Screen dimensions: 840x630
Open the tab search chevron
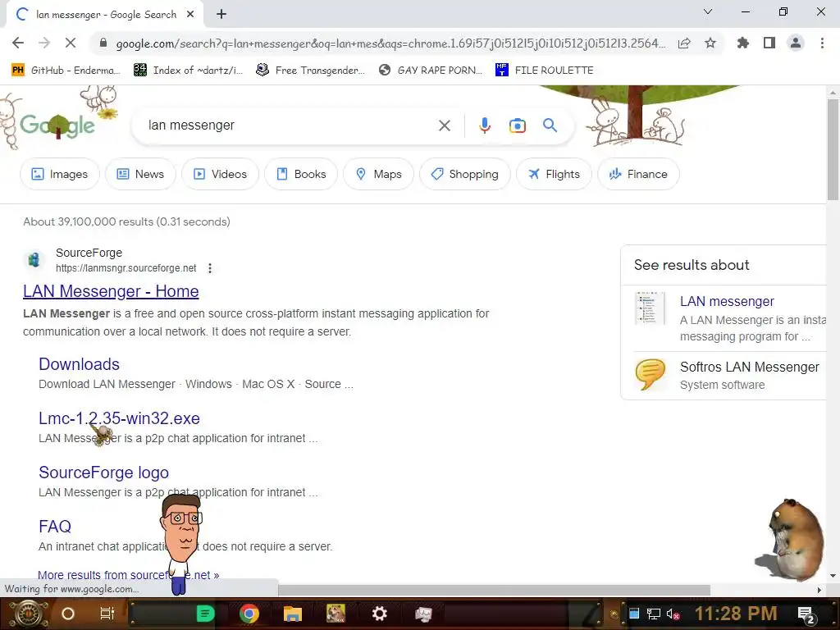(708, 11)
